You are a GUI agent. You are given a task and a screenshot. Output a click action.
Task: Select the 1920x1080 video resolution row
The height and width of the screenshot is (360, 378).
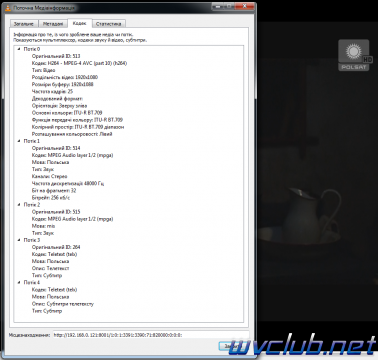pos(65,77)
